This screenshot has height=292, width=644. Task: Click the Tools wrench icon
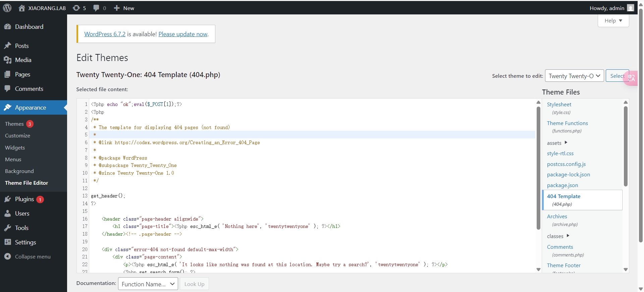pos(8,228)
